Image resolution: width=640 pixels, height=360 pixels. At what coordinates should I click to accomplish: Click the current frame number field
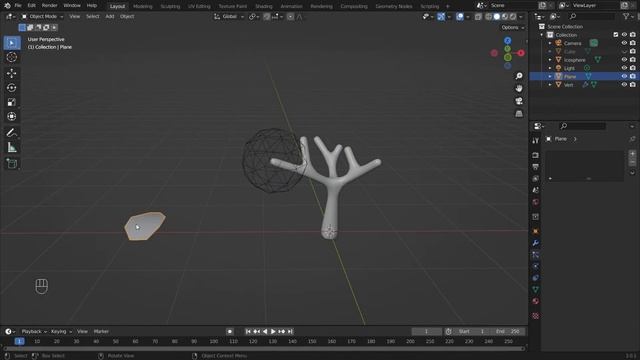point(426,331)
